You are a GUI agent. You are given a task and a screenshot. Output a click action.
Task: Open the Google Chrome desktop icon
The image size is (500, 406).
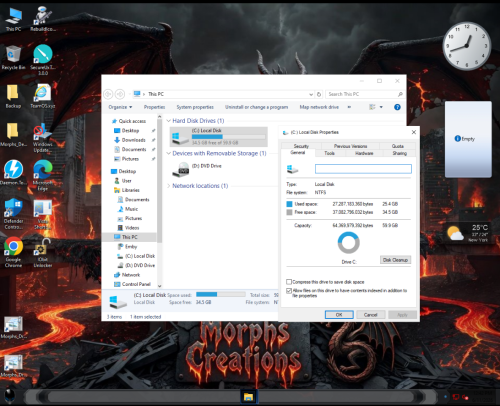click(x=13, y=246)
